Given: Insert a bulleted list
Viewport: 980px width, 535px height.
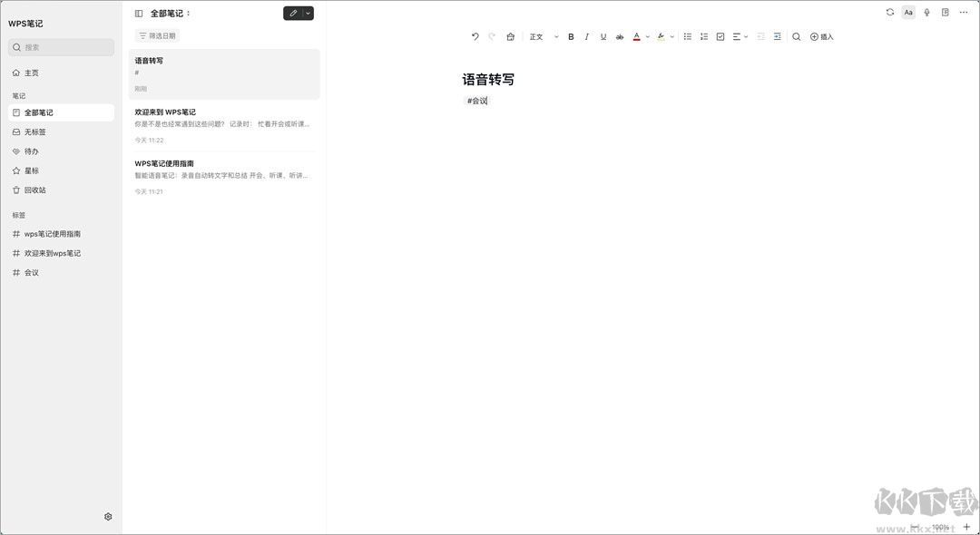Looking at the screenshot, I should pos(688,36).
